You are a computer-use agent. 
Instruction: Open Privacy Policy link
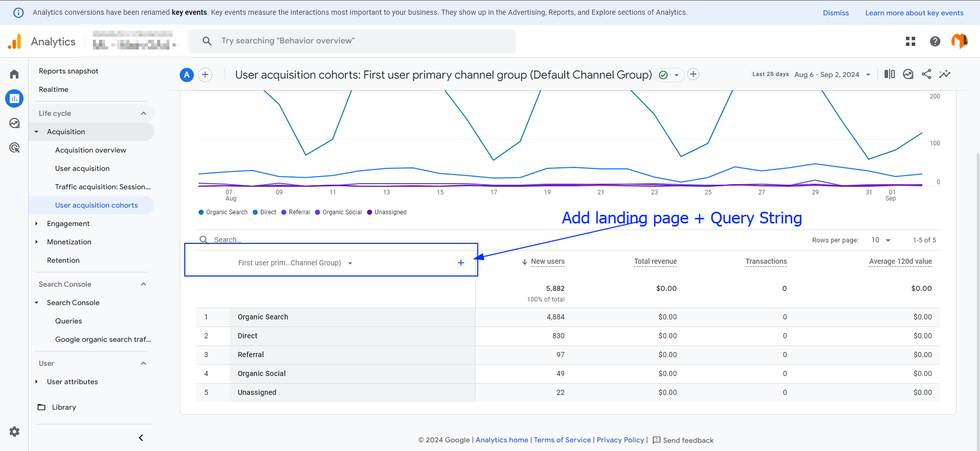click(620, 440)
